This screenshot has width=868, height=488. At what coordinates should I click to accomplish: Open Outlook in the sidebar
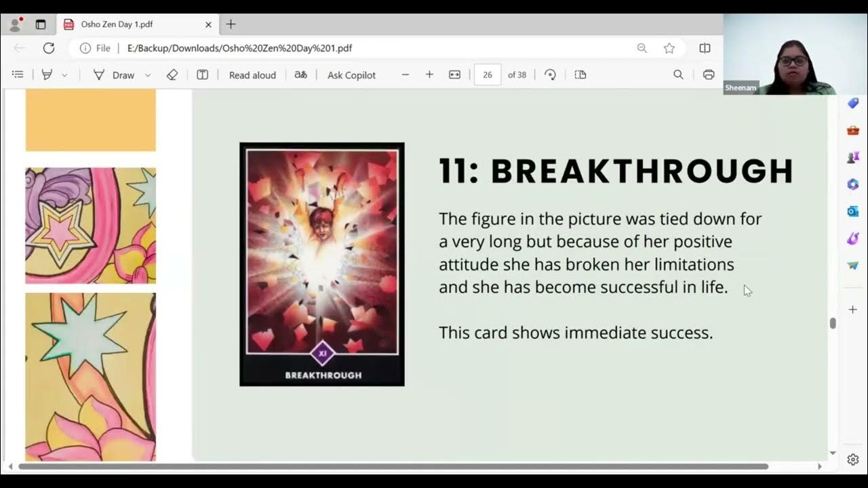tap(853, 211)
